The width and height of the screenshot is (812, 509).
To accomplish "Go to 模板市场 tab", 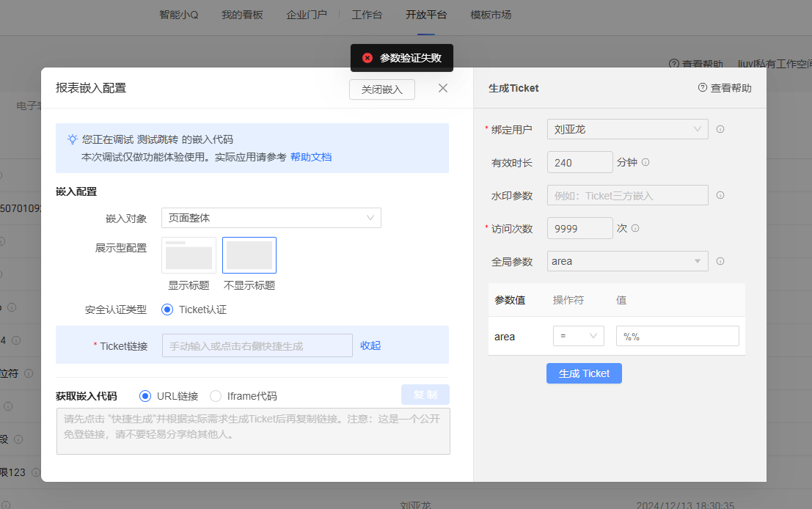I will (491, 15).
